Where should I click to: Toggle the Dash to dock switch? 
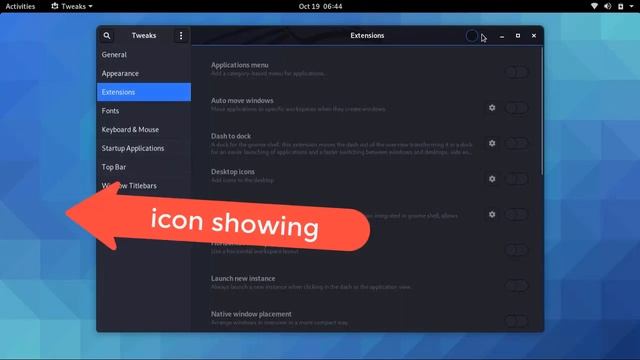coord(516,143)
